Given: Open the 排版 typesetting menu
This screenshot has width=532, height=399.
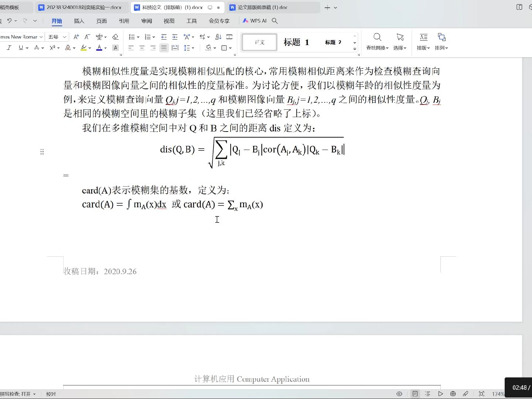Looking at the screenshot, I should [x=423, y=41].
